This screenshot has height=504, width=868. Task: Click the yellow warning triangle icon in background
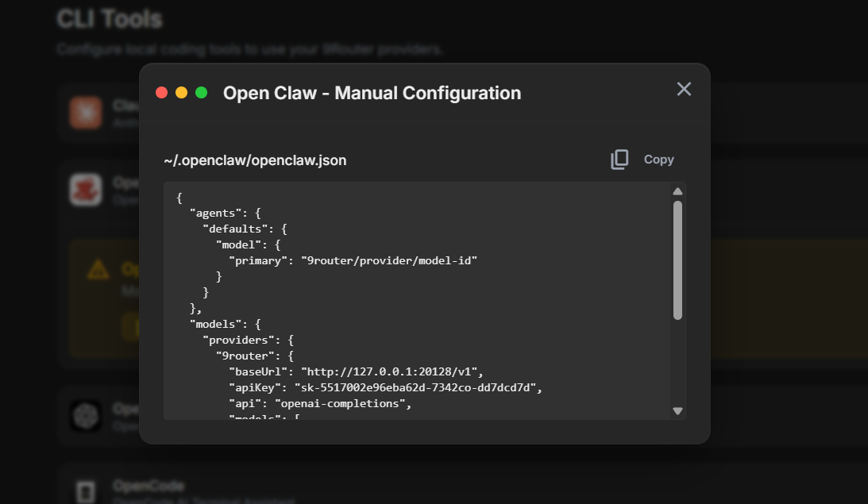(x=98, y=270)
